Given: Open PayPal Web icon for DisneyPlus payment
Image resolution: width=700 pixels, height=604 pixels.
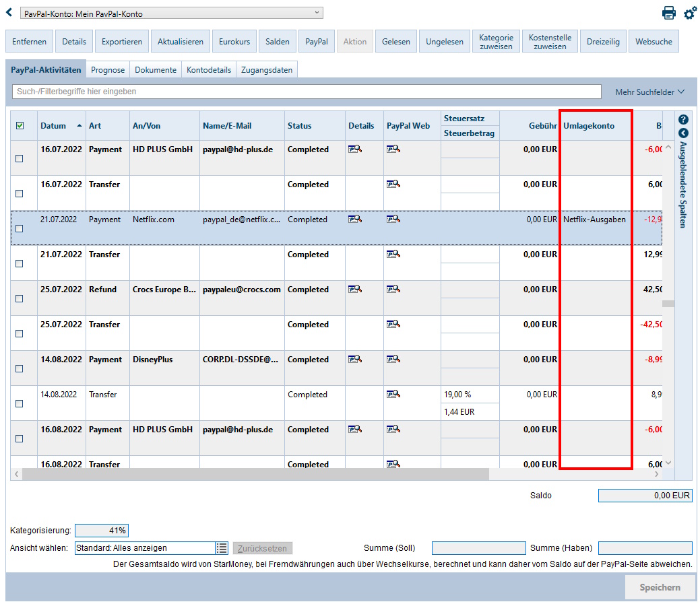Looking at the screenshot, I should (393, 359).
